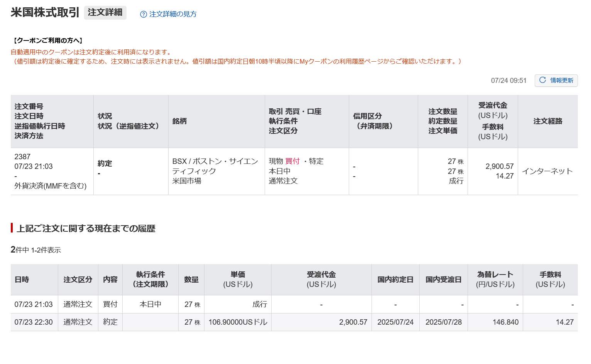Click the orange coupon auto-apply notice line
The width and height of the screenshot is (591, 364).
[x=92, y=52]
